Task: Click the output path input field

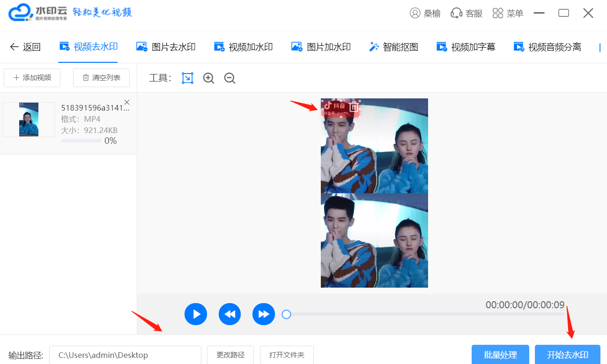Action: point(125,355)
